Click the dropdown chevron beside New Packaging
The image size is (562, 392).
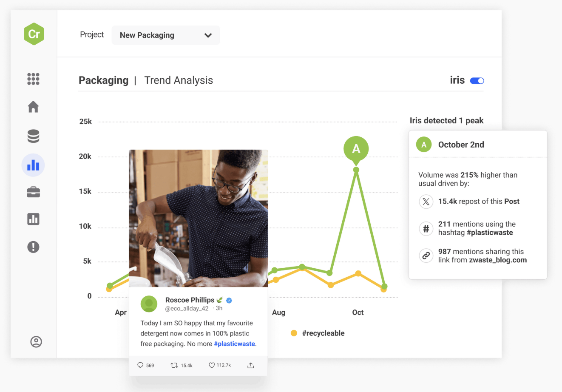[208, 35]
